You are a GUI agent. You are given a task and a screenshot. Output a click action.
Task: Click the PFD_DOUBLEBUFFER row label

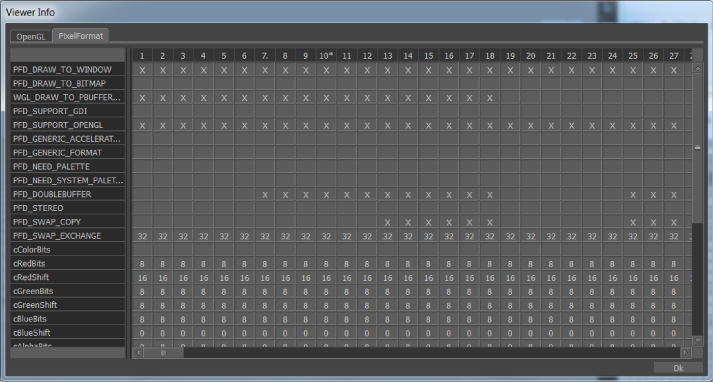[x=68, y=194]
